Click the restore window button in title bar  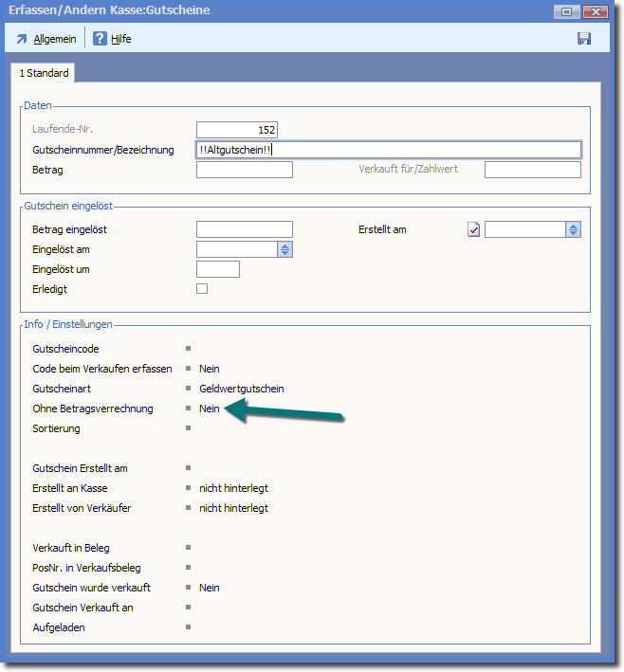click(x=567, y=11)
